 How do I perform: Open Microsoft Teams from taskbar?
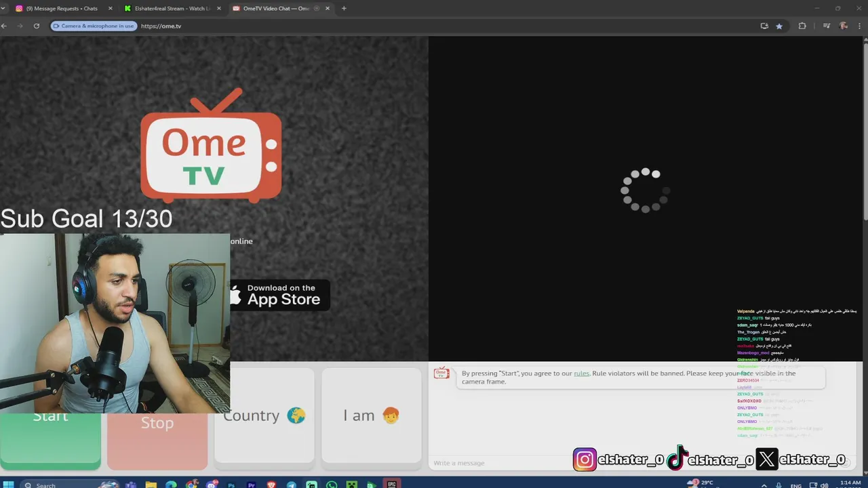click(x=130, y=485)
